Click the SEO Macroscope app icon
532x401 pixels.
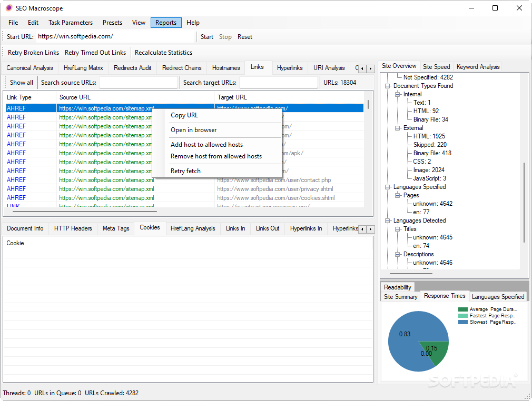coord(9,8)
